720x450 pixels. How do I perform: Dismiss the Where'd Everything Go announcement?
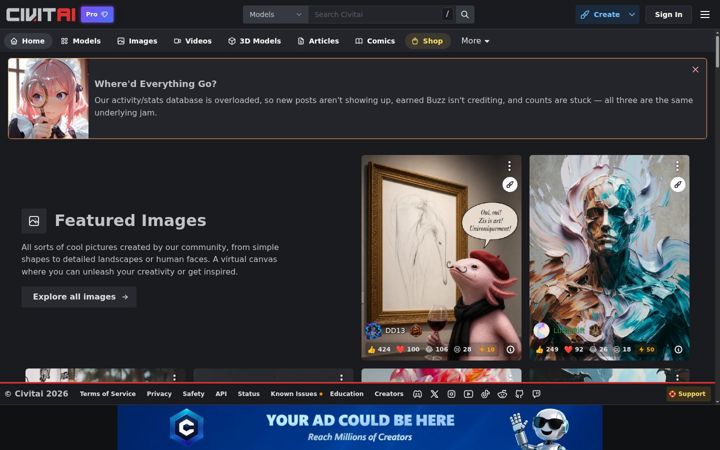(x=695, y=70)
